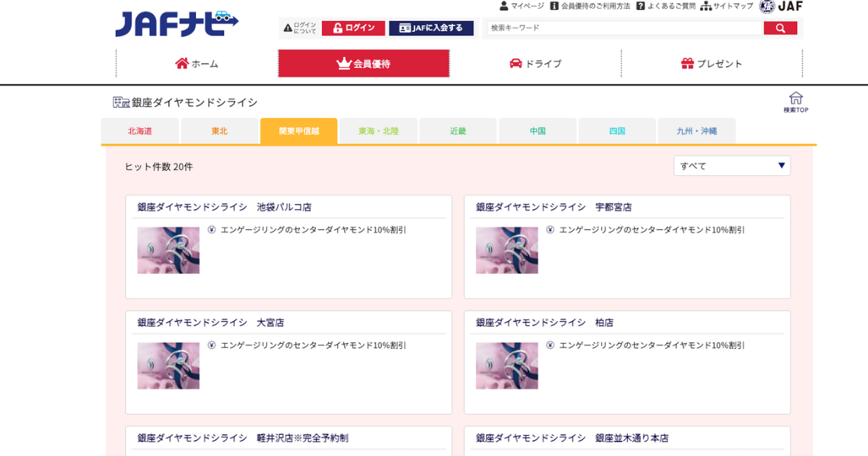Viewport: 868px width, 456px height.
Task: Switch to 東海・北陸 region tab
Action: coord(378,131)
